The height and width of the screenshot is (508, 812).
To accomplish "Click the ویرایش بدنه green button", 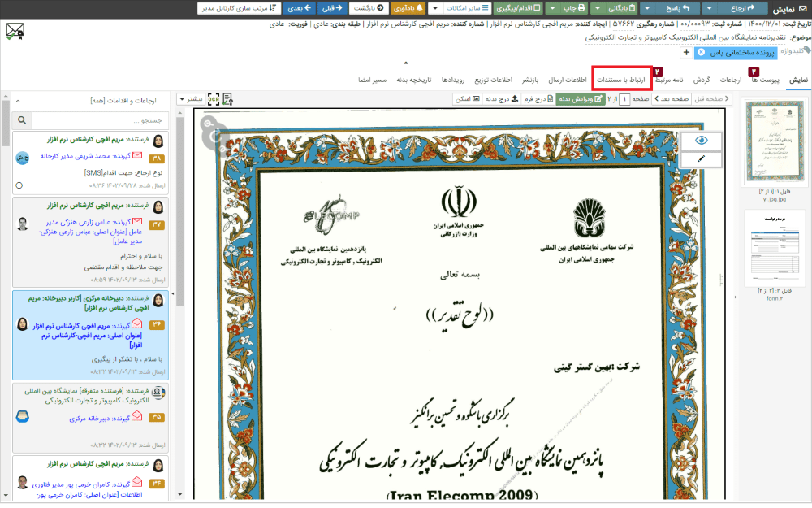I will 581,98.
